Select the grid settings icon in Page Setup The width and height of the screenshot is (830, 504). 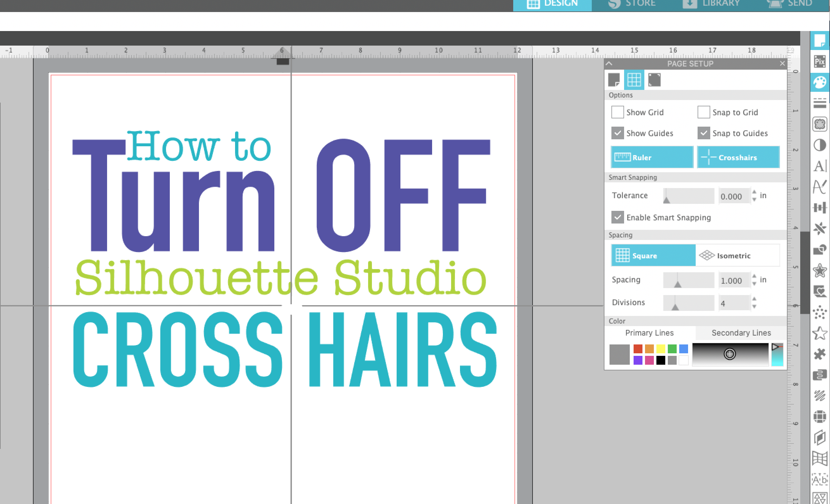point(634,80)
